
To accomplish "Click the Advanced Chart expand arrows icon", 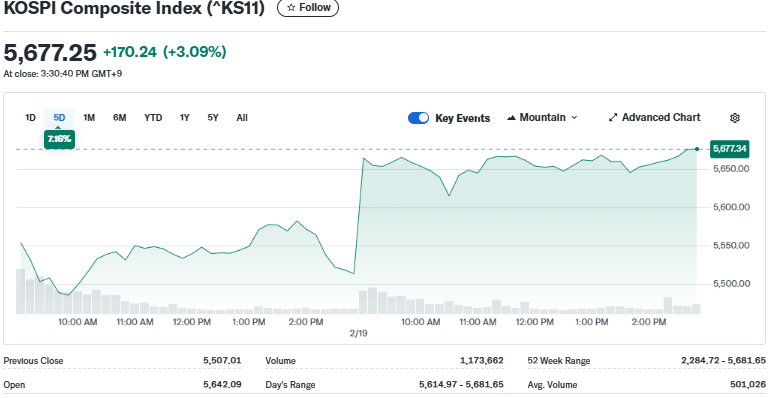I will [613, 118].
